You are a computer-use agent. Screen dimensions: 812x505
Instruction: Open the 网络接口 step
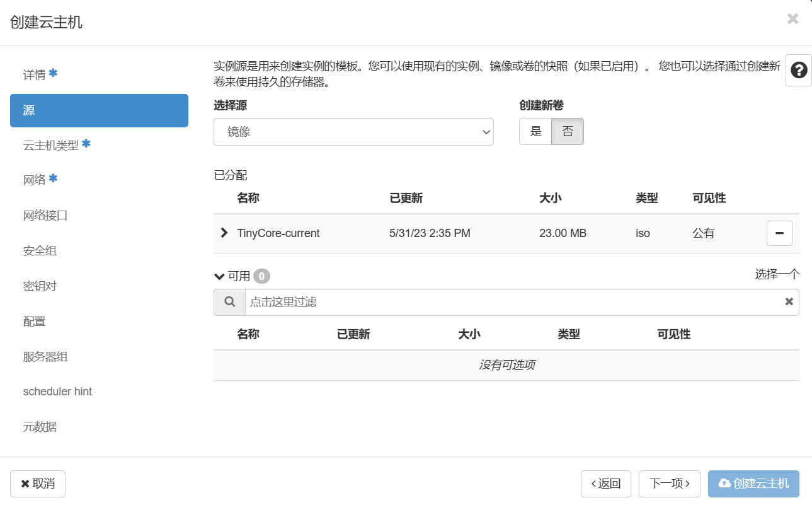[x=45, y=216]
